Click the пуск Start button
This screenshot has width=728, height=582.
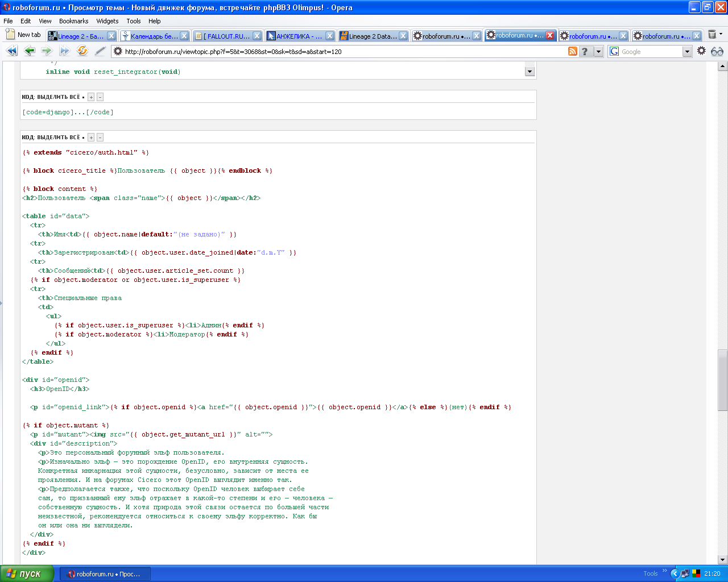tap(27, 573)
